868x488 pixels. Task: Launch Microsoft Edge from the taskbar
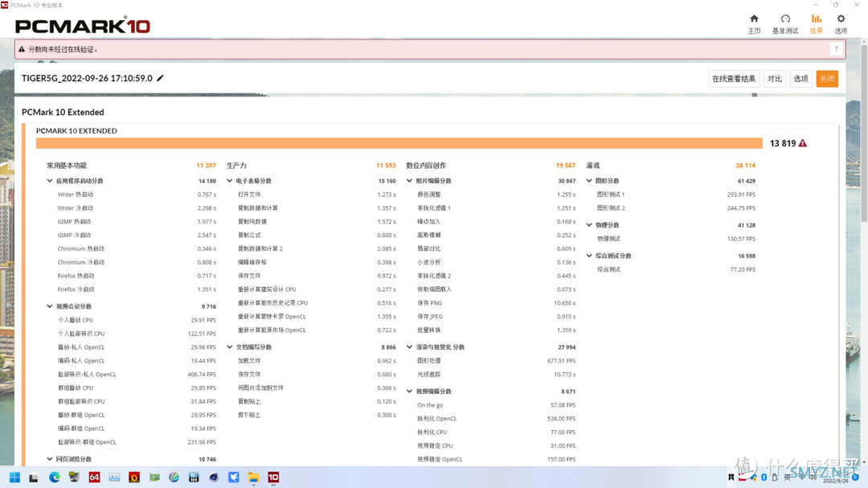[x=55, y=478]
